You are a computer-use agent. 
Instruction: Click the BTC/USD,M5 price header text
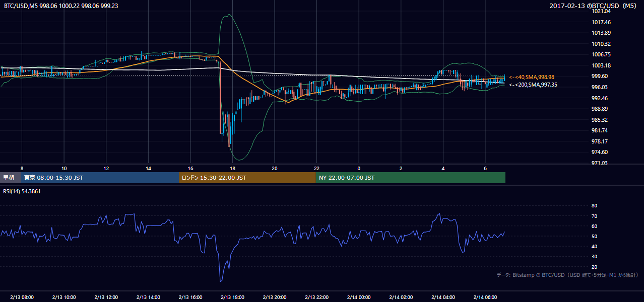(x=61, y=5)
